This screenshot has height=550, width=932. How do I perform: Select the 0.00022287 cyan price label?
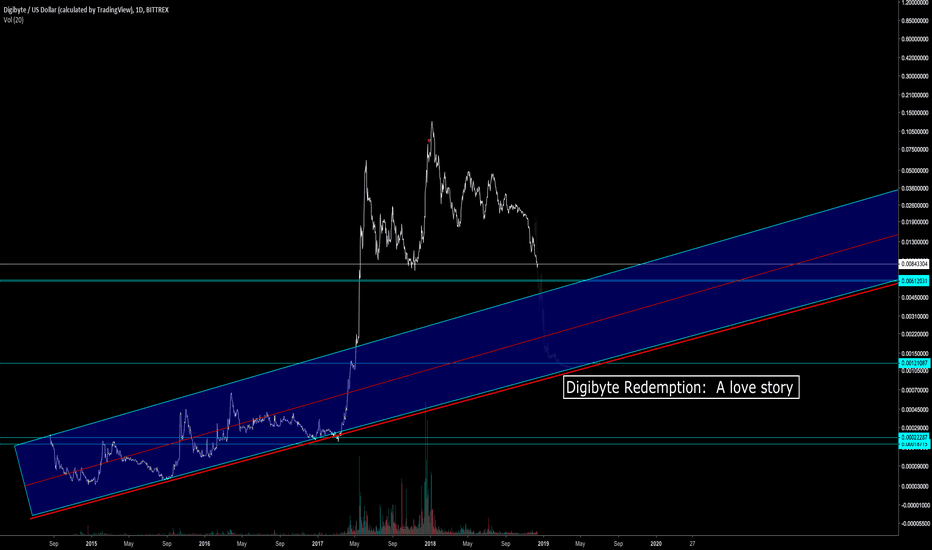pos(914,438)
